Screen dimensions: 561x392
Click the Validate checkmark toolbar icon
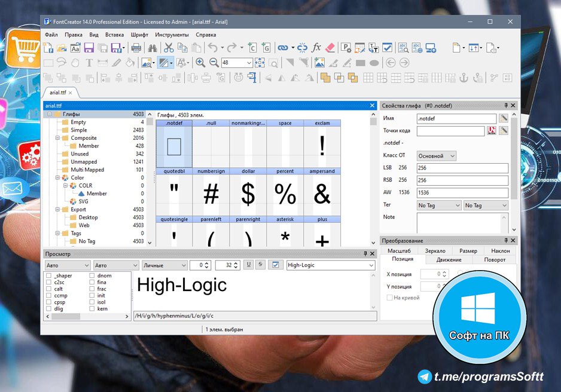click(x=387, y=48)
